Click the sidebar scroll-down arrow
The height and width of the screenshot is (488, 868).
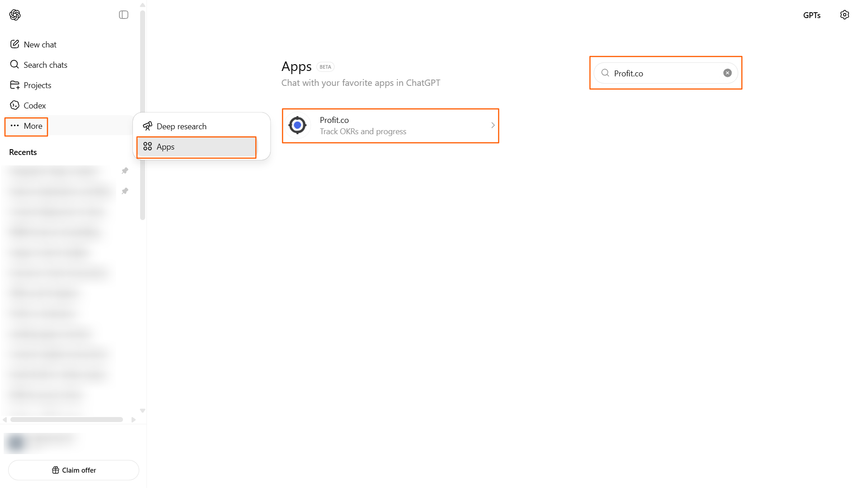(143, 411)
